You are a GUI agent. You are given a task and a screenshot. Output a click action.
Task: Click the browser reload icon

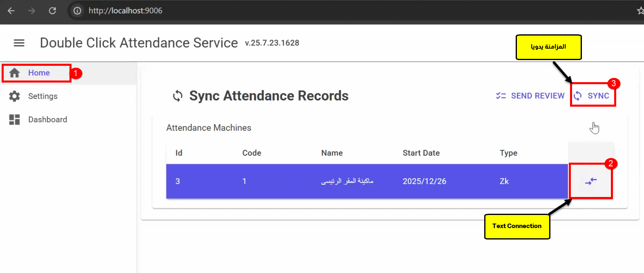point(52,11)
